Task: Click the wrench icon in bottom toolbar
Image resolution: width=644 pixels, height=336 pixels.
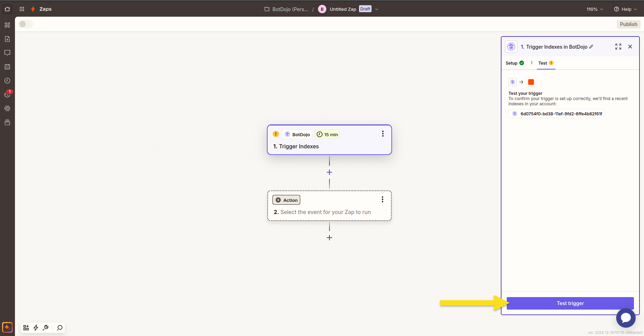Action: pos(46,328)
